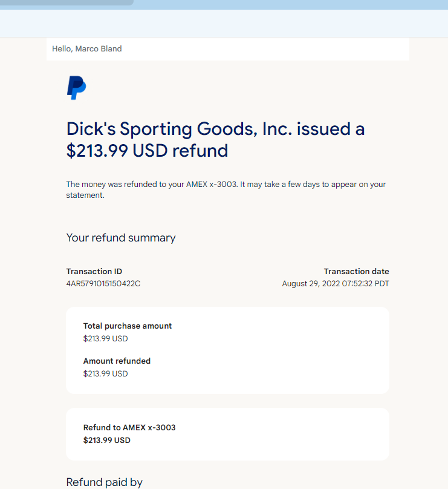Click the PayPal logo icon
Screen dimensions: 448x489
[x=77, y=88]
